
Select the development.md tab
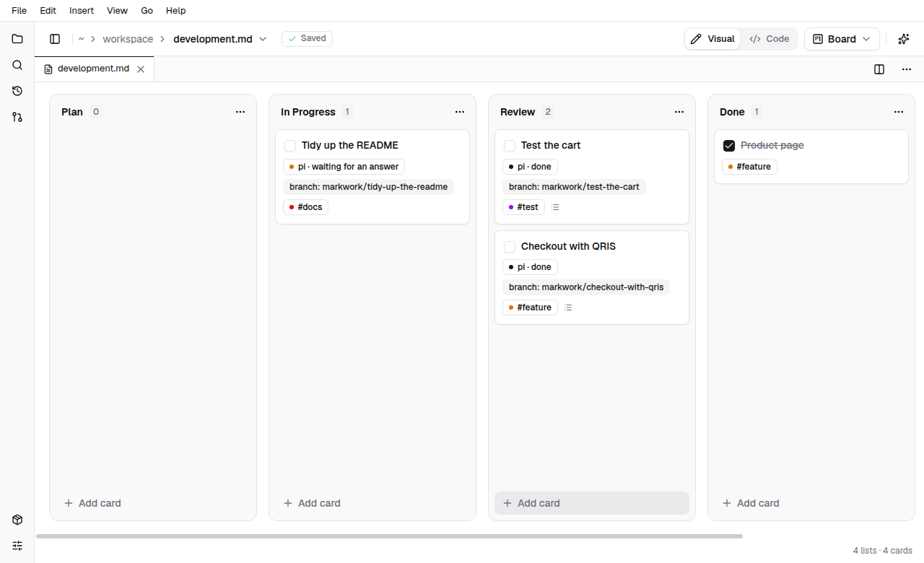coord(94,69)
